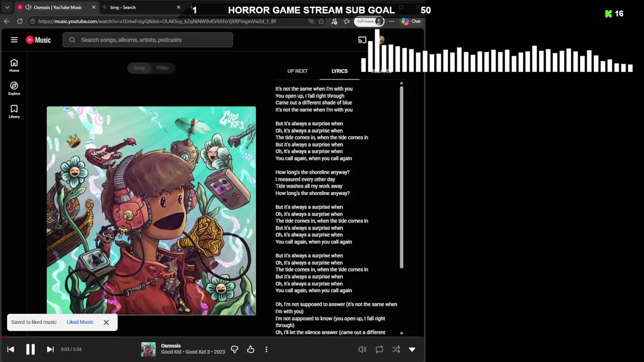Image resolution: width=644 pixels, height=362 pixels.
Task: Click the tracking prevention eye icon
Action: click(x=311, y=21)
